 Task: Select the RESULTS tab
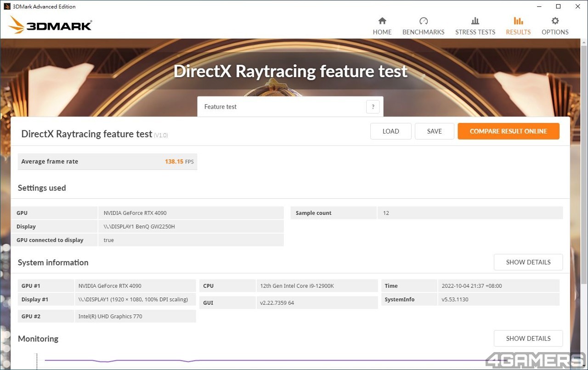[518, 26]
